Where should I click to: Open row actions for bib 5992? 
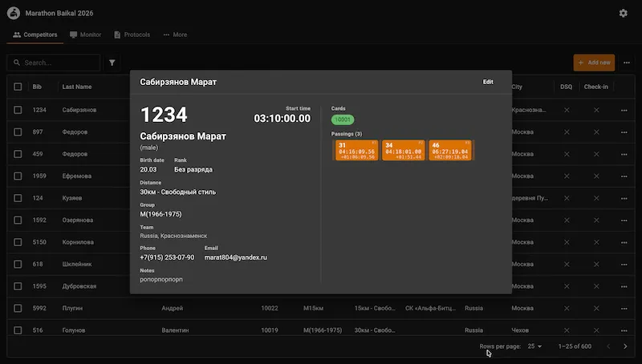(624, 309)
